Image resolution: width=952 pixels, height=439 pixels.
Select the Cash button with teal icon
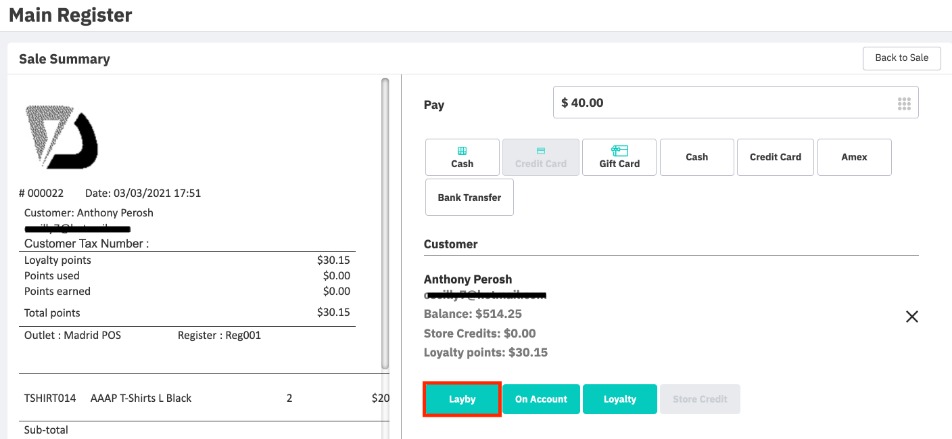[462, 157]
